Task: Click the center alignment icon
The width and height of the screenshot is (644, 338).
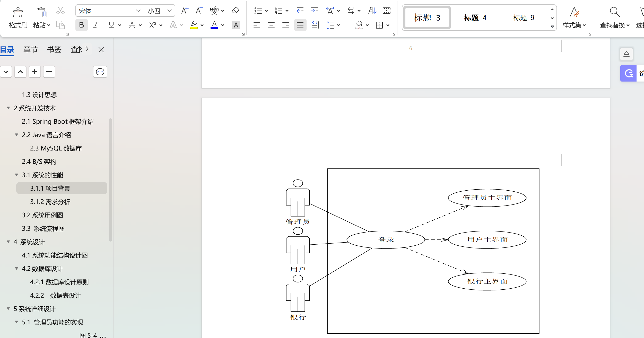Action: click(x=271, y=25)
